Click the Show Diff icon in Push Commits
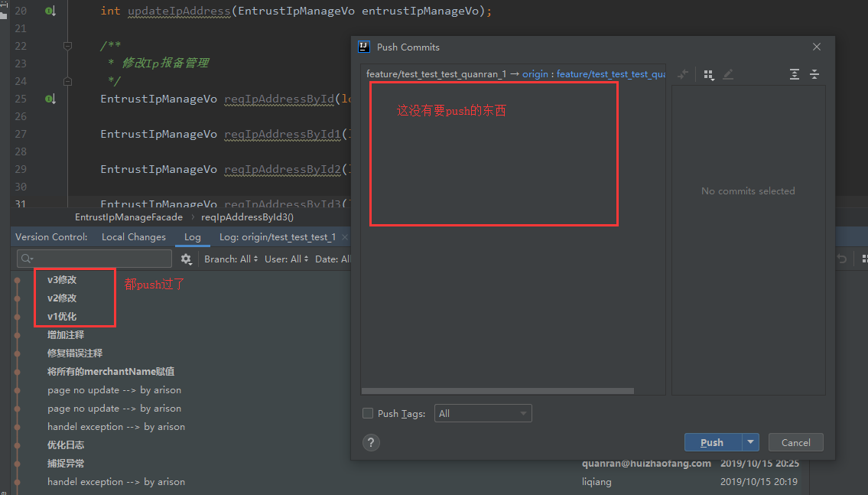The height and width of the screenshot is (495, 868). pos(683,74)
